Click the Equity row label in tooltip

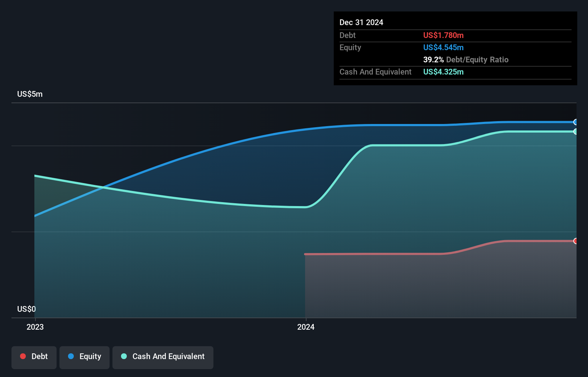pos(350,47)
